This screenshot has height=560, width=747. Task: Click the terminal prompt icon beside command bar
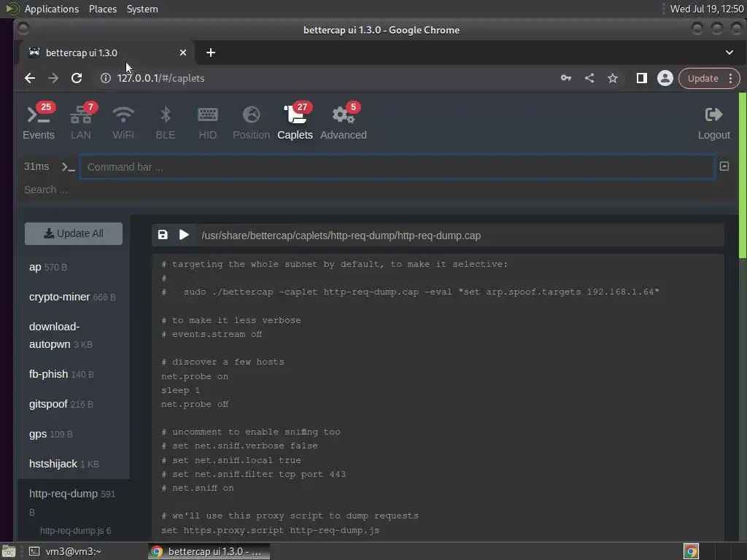[x=68, y=167]
